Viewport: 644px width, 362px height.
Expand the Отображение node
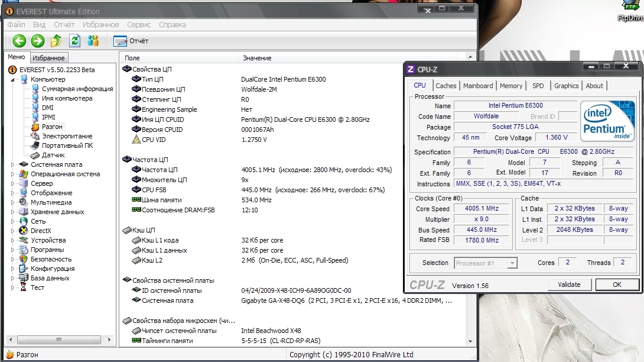pyautogui.click(x=12, y=193)
